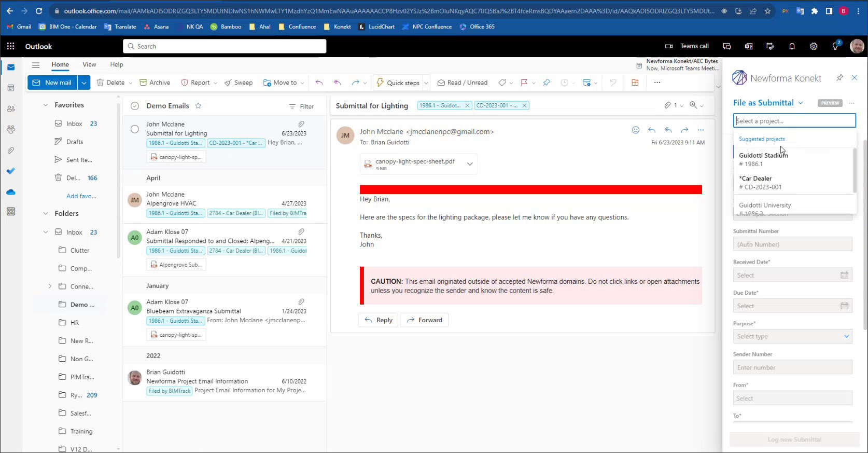Viewport: 868px width, 453px height.
Task: Click Read / Unread button
Action: [x=462, y=83]
